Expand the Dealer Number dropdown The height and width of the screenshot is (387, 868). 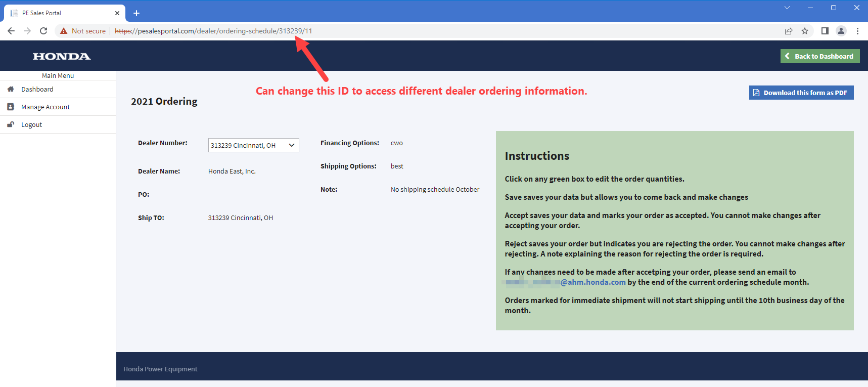pyautogui.click(x=254, y=145)
